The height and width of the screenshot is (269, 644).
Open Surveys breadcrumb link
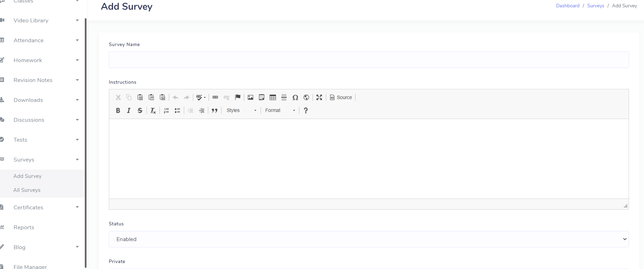coord(596,6)
